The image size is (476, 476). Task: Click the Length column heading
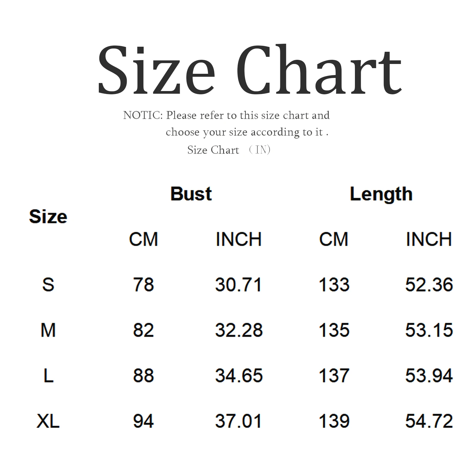point(381,194)
